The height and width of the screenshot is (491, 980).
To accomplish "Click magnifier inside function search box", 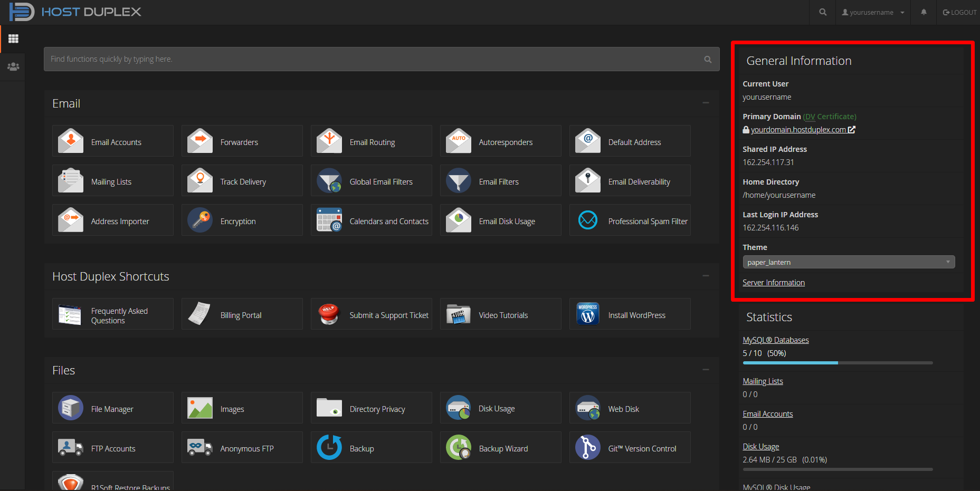I will coord(708,60).
